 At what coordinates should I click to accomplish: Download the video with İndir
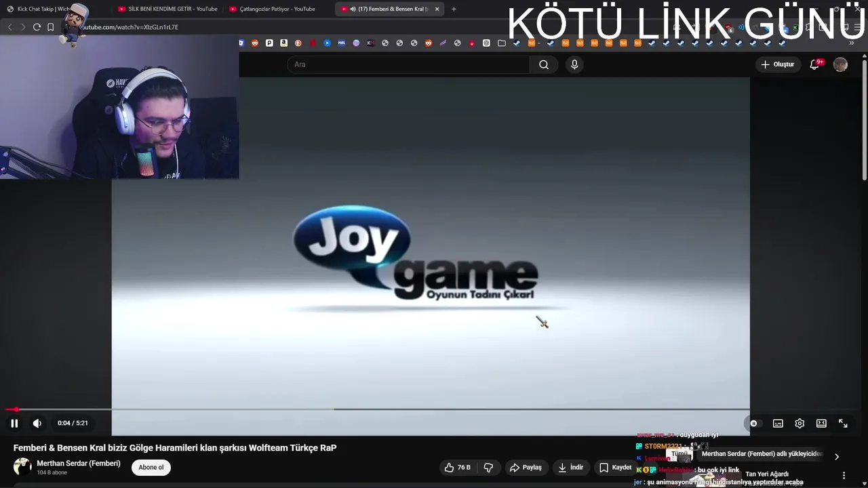click(x=571, y=468)
